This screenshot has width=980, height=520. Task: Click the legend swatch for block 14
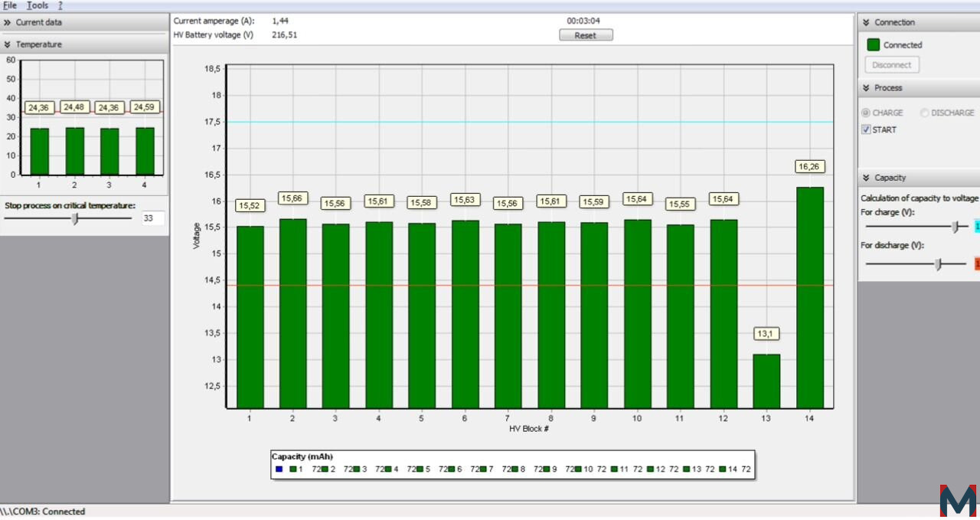pos(723,469)
